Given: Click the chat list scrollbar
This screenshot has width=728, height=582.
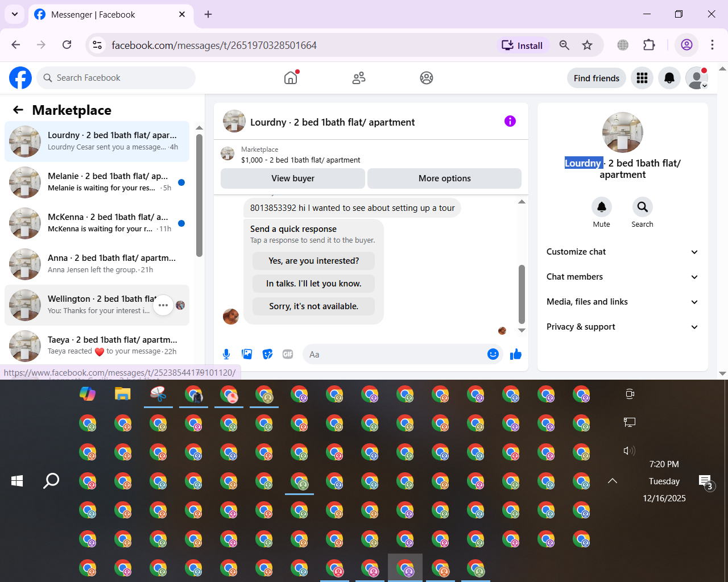Looking at the screenshot, I should pos(199,196).
